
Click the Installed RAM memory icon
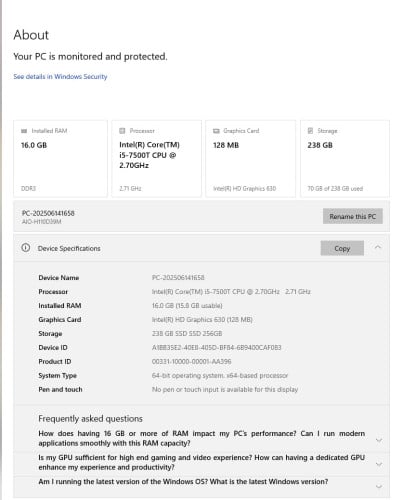click(24, 131)
